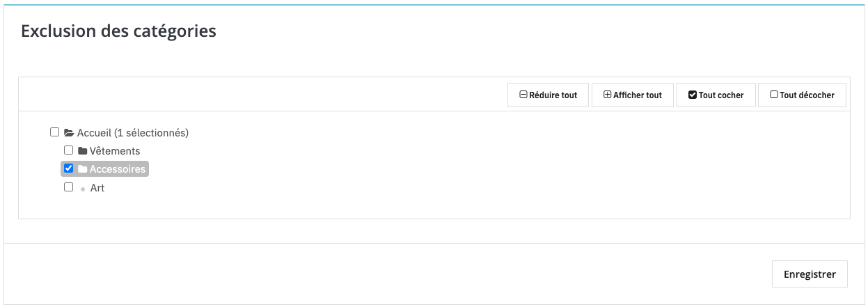Save exclusions with the Enregistrer button

point(810,274)
